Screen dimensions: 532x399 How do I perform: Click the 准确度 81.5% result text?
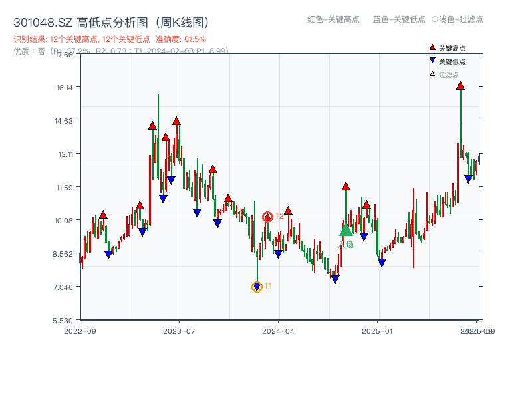coord(180,39)
